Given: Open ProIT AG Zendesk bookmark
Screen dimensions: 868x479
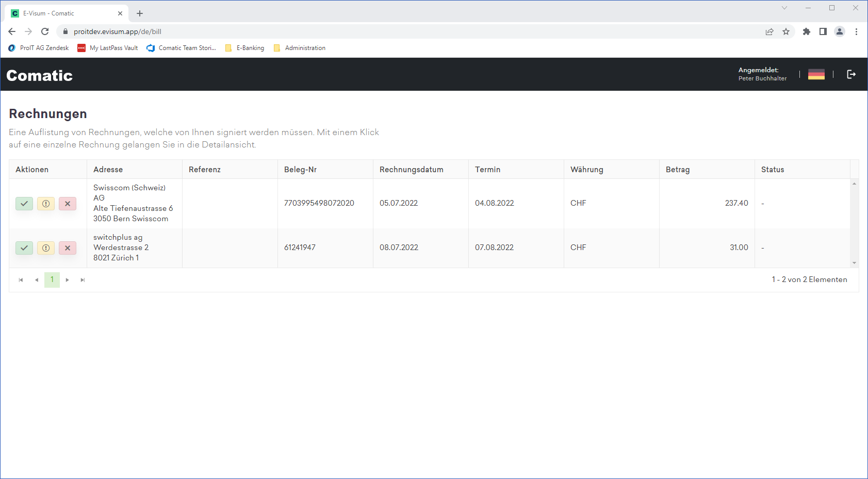Looking at the screenshot, I should click(39, 48).
